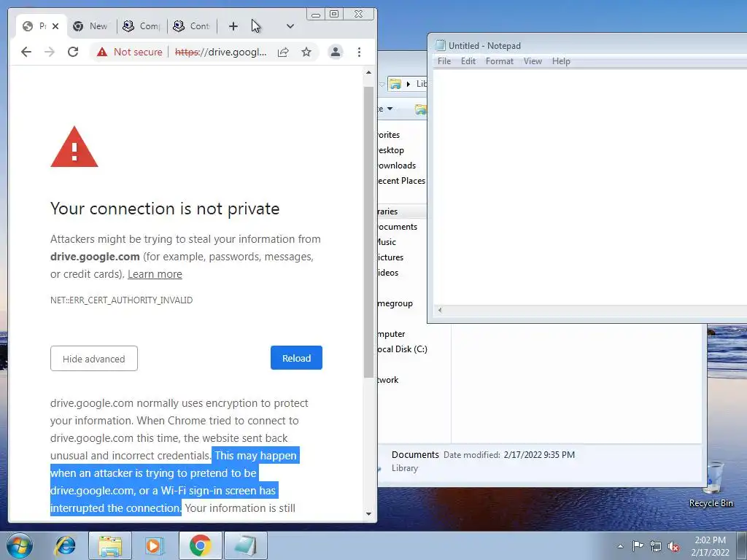
Task: Open Windows Media Player from taskbar
Action: tap(154, 545)
